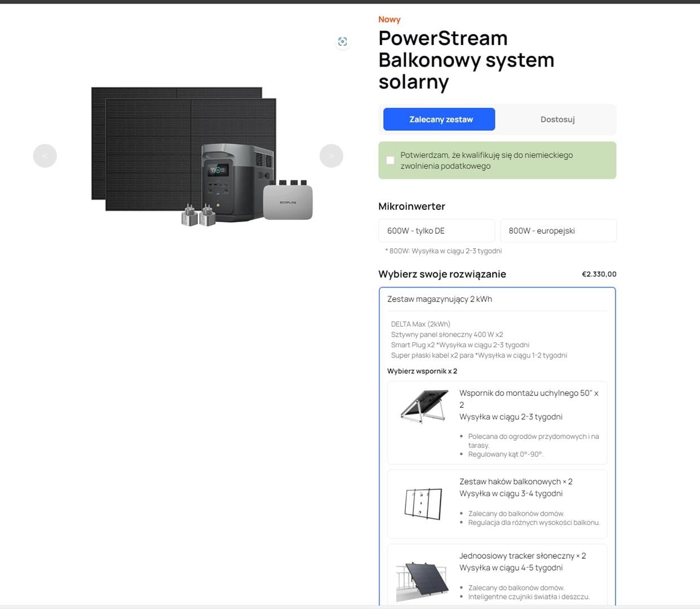The width and height of the screenshot is (700, 609).
Task: Click the smart plugs in the product photo
Action: (198, 216)
